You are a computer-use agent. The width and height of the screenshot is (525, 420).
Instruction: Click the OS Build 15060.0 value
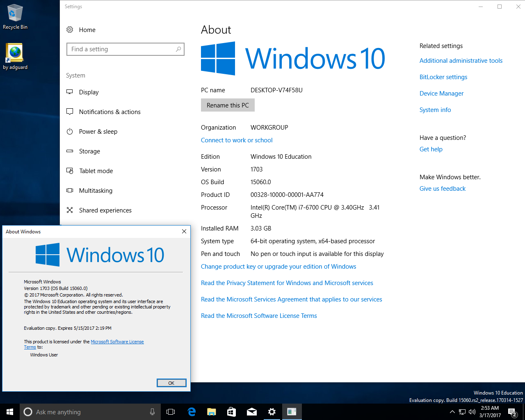pyautogui.click(x=261, y=182)
